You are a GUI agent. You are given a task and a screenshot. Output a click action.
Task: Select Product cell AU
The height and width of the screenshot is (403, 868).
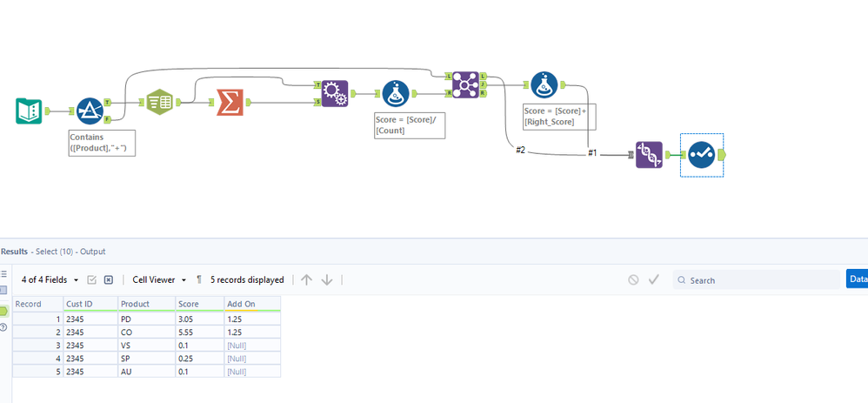(x=147, y=372)
